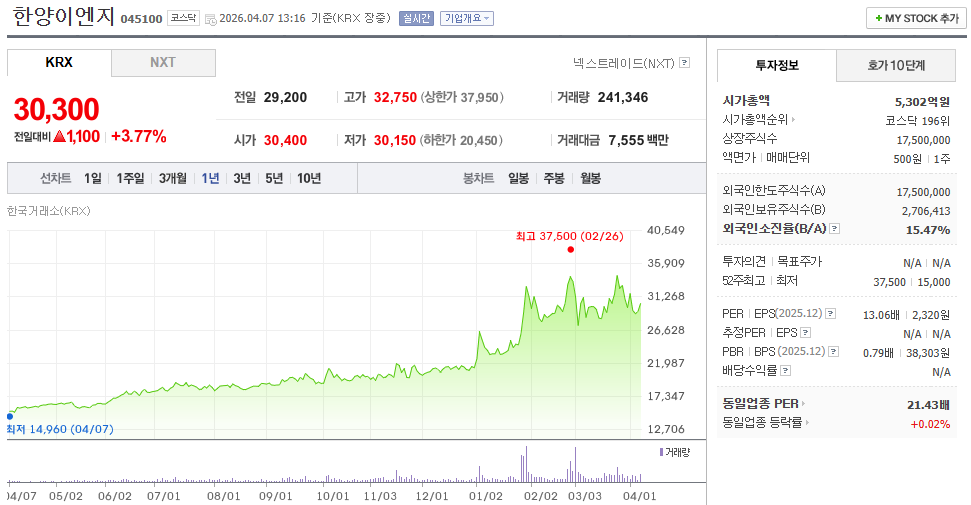Screen dimensions: 971x505
Task: Click the 한국거래소(KRX) chart label
Action: point(49,211)
